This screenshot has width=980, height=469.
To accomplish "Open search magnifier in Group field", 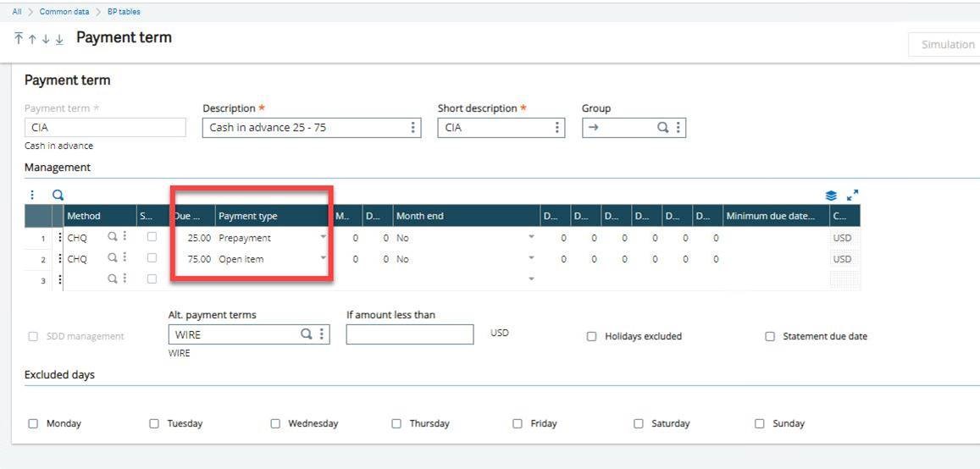I will (663, 128).
